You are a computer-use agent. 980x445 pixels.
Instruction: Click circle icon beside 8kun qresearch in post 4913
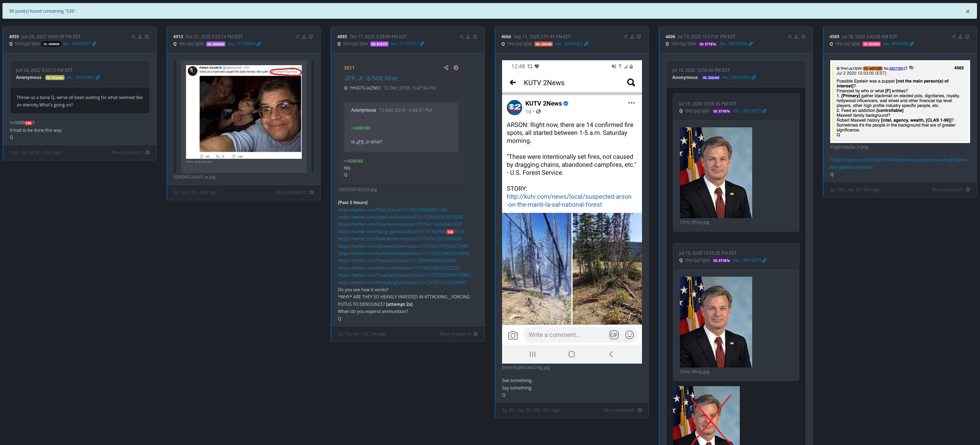coord(312,192)
